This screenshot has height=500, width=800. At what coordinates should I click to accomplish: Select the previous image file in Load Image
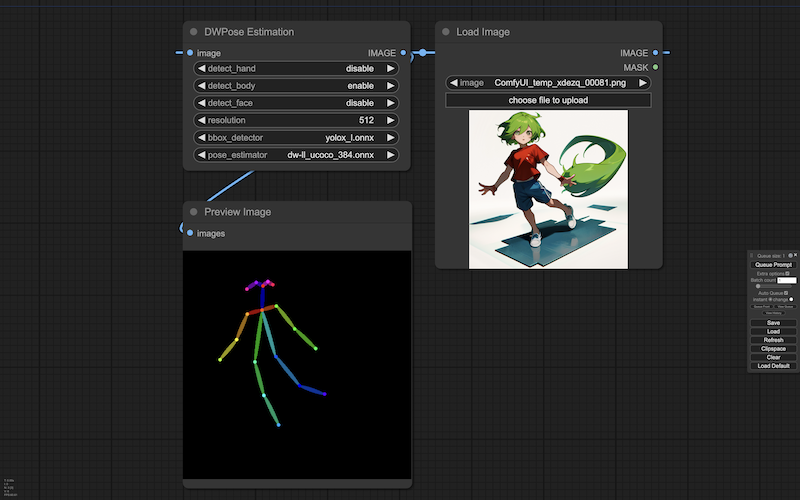click(453, 83)
